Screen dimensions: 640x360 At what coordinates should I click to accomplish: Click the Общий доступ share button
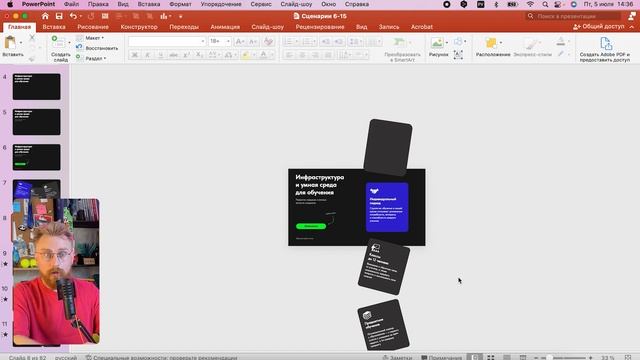point(599,27)
